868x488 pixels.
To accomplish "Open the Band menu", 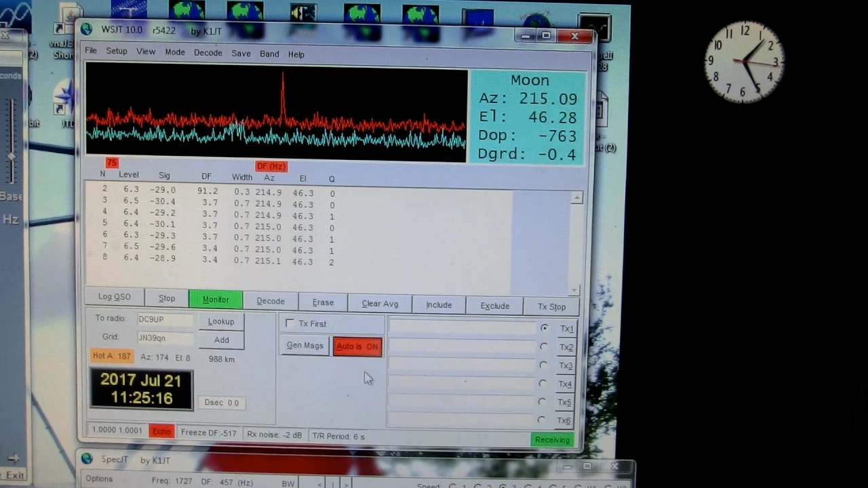I will [x=269, y=54].
